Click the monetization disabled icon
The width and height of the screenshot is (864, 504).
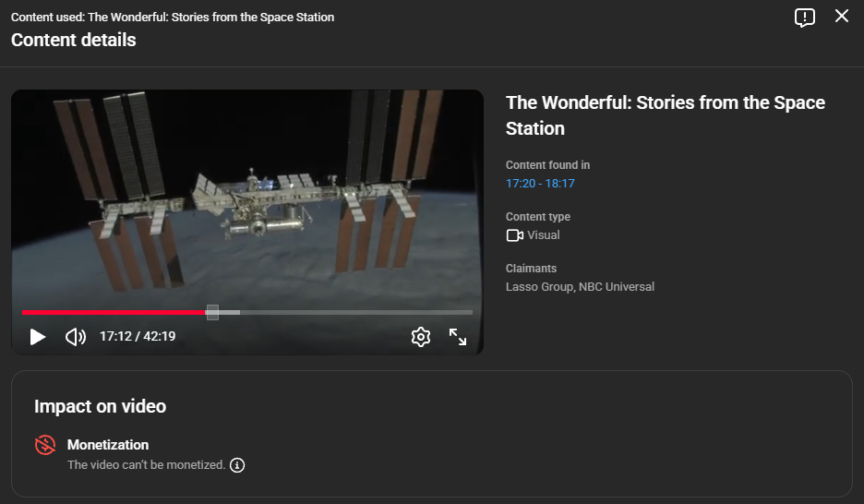[45, 445]
